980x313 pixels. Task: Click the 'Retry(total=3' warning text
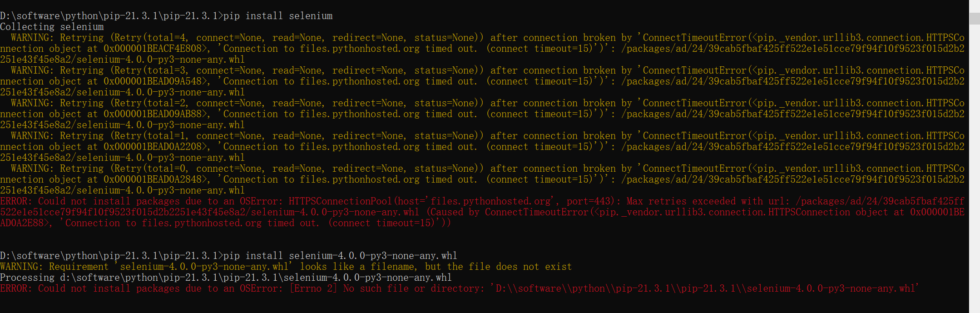point(149,70)
